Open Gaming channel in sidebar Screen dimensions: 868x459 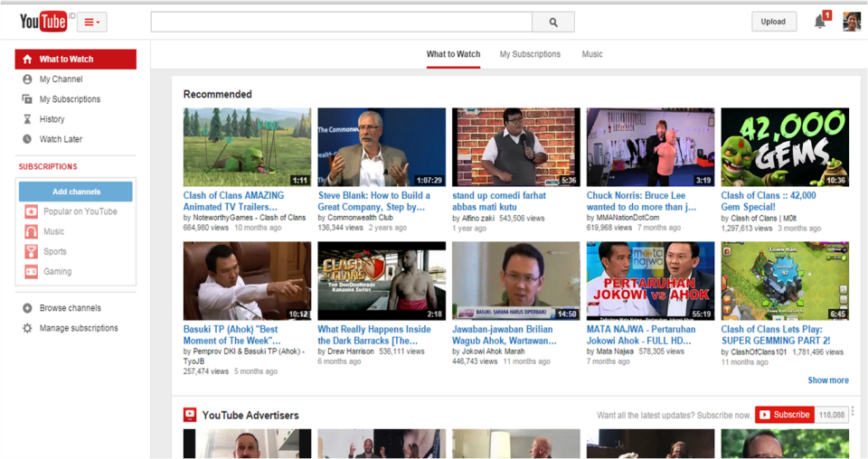[x=58, y=271]
